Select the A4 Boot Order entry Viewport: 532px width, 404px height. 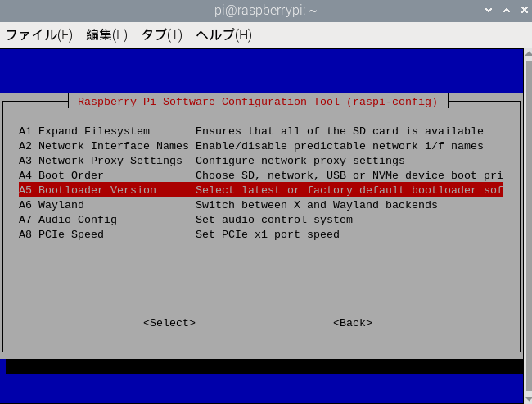(x=260, y=175)
